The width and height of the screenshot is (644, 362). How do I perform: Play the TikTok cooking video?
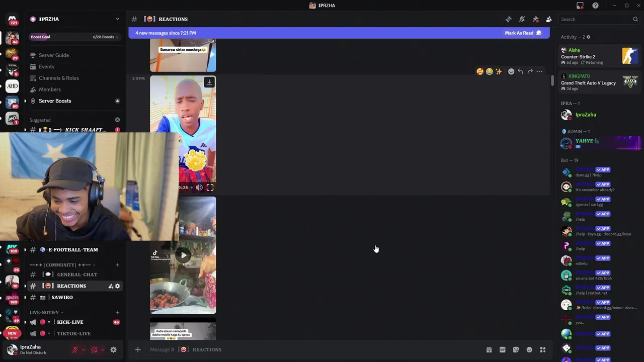(x=183, y=255)
